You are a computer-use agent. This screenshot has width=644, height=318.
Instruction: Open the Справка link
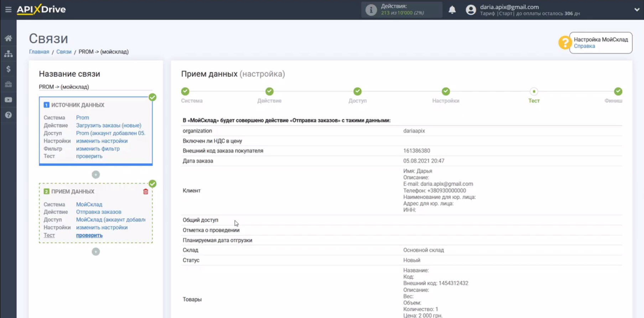(584, 46)
